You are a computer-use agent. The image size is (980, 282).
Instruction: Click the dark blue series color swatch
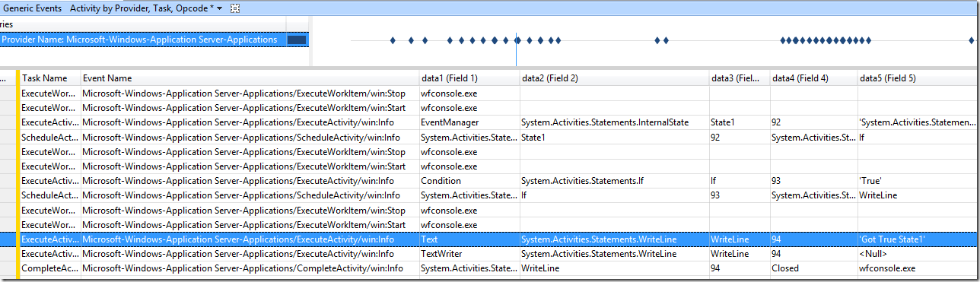click(x=297, y=40)
